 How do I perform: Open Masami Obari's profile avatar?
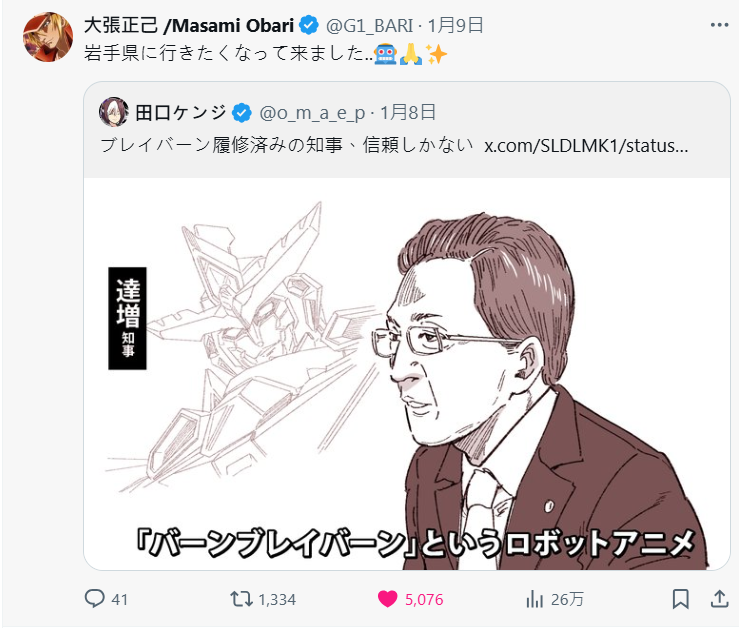(x=48, y=37)
